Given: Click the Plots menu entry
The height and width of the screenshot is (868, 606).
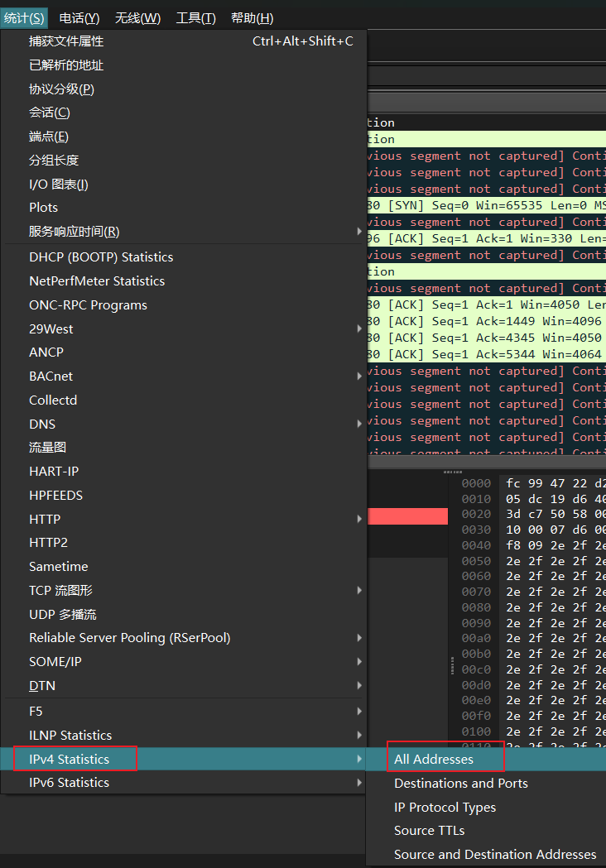Looking at the screenshot, I should tap(183, 208).
